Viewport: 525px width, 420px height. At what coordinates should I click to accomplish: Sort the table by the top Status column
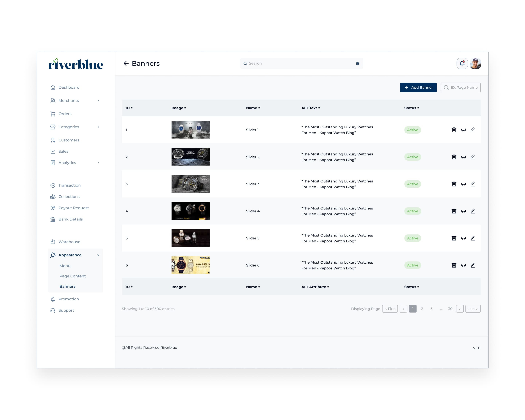click(412, 108)
